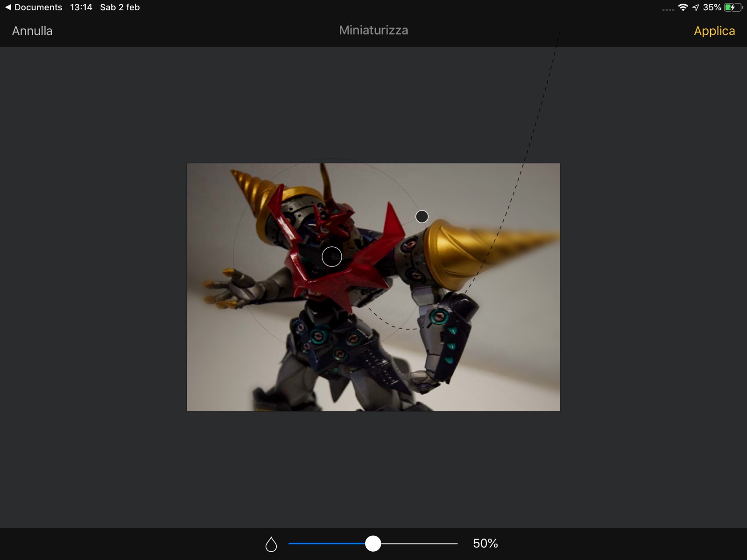
Task: Click the robot figure photo preview
Action: [373, 287]
